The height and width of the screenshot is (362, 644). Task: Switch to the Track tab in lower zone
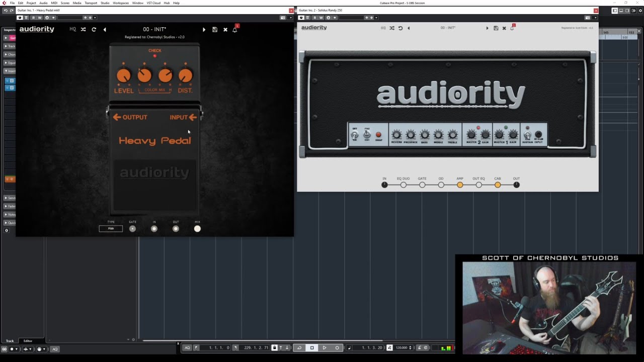pos(10,341)
